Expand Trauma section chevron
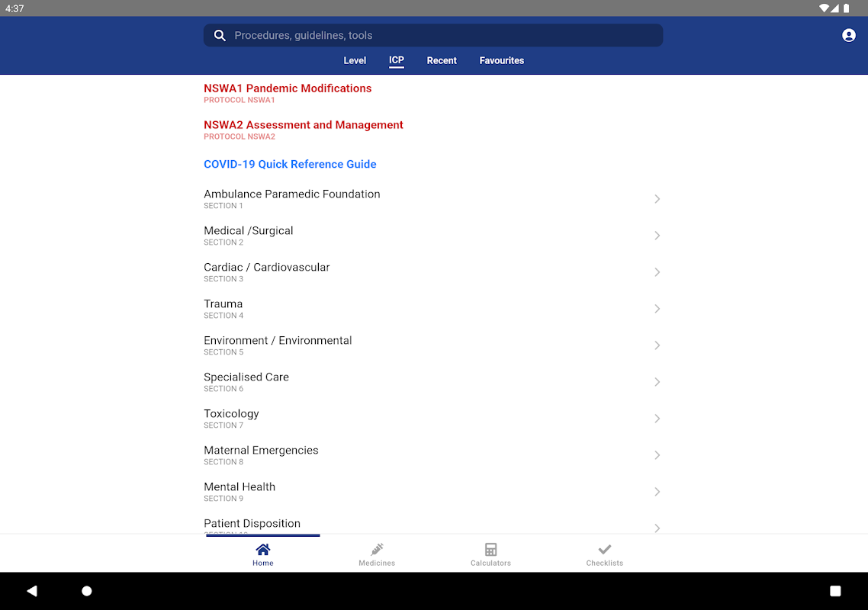The image size is (868, 610). 657,308
